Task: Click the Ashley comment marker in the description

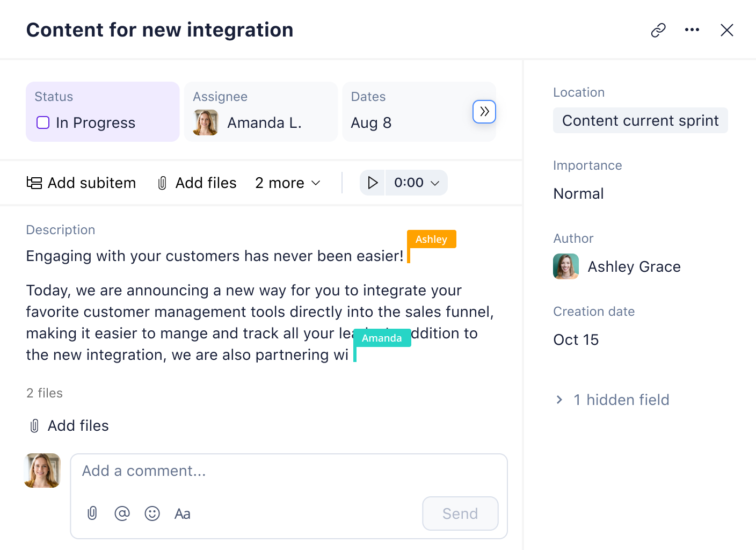Action: (431, 239)
